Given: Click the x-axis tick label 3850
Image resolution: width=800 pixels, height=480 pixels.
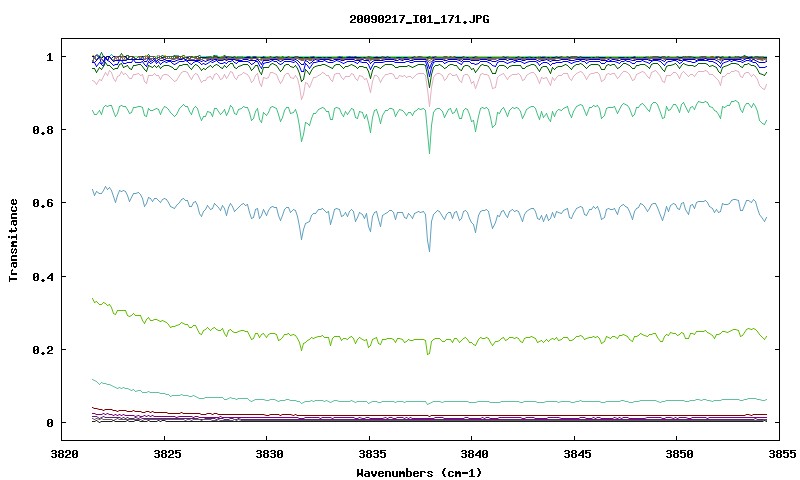Looking at the screenshot, I should click(x=679, y=454).
